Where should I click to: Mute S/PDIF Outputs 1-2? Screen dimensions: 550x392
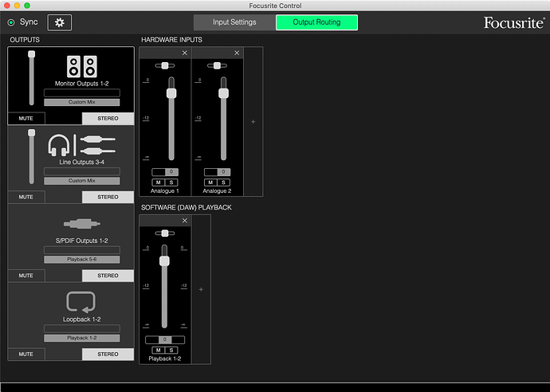tap(26, 276)
